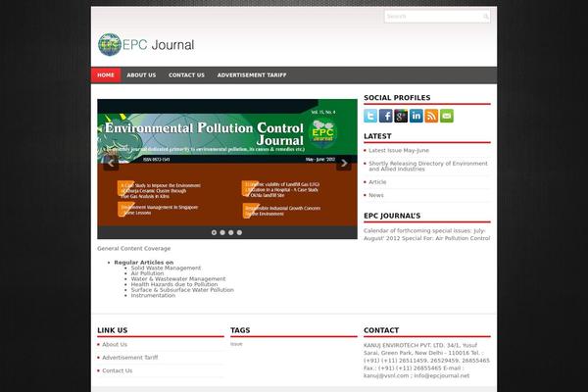
Task: Open the ADVERTISEMENT TARIFF menu item
Action: (252, 75)
